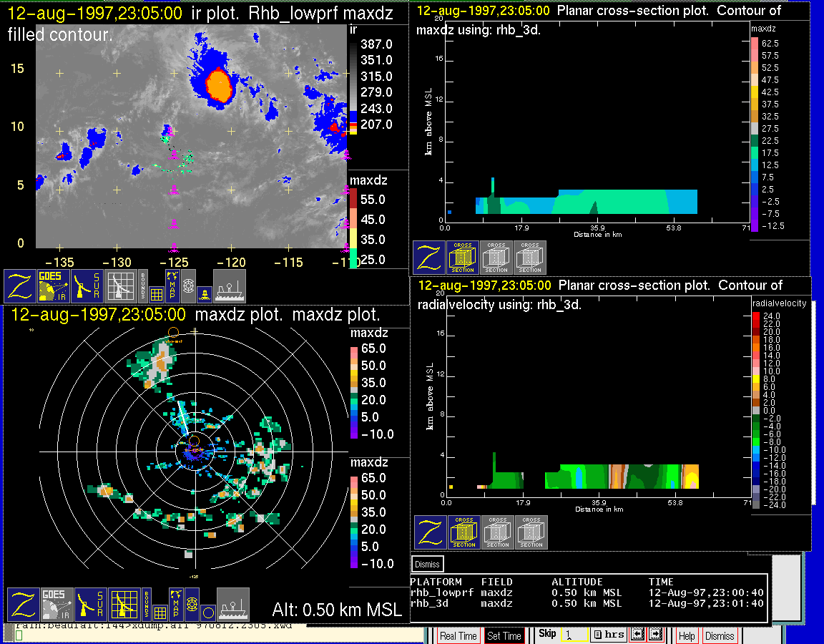Toggle Set Time mode
824x644 pixels.
pyautogui.click(x=504, y=635)
